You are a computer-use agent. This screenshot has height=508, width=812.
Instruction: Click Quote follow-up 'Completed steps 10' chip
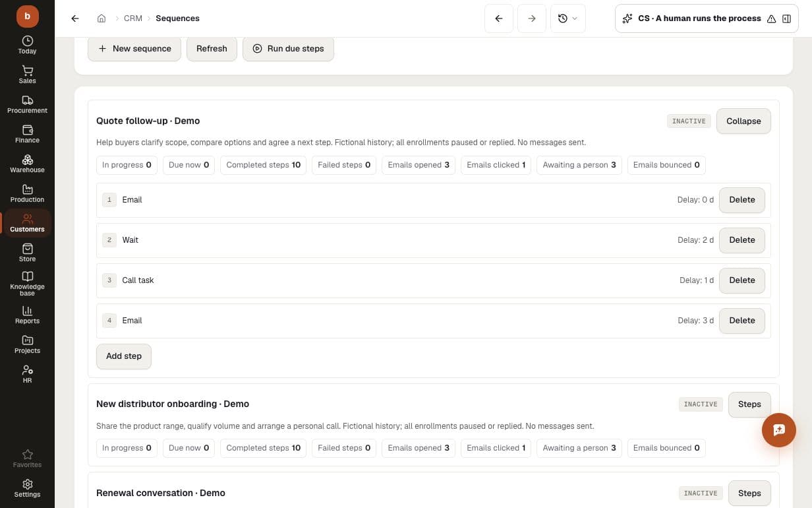264,165
